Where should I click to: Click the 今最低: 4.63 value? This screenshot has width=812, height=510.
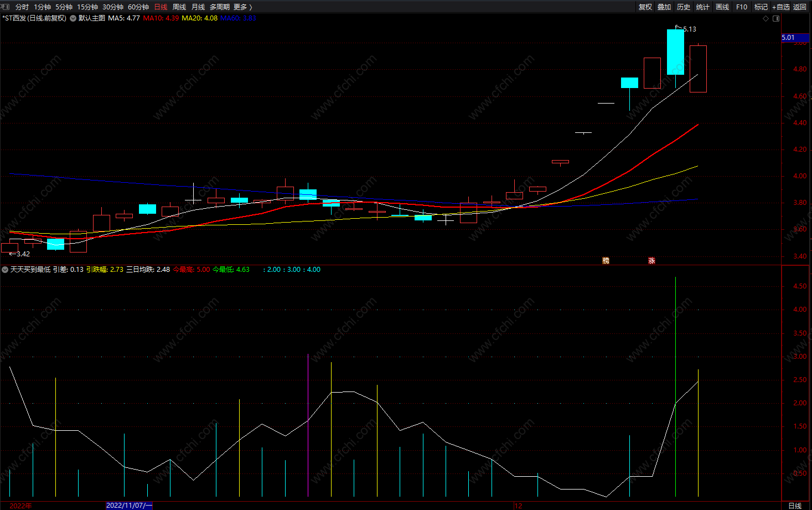[x=231, y=270]
